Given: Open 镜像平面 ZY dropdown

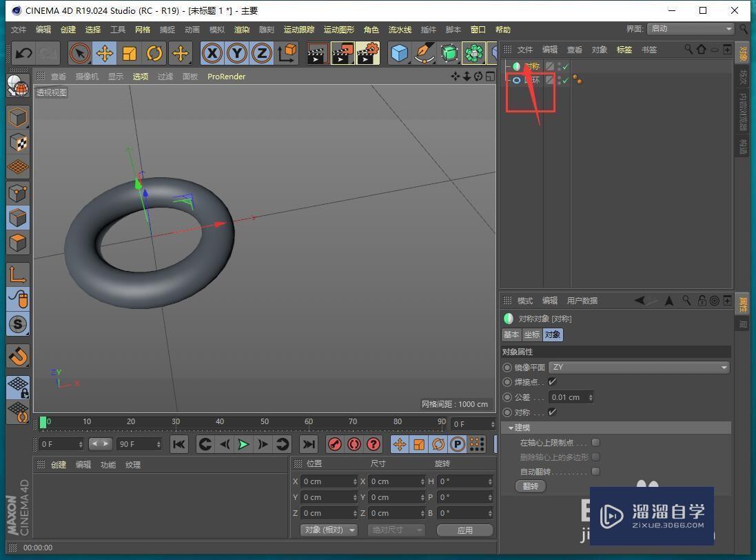Looking at the screenshot, I should pyautogui.click(x=639, y=367).
